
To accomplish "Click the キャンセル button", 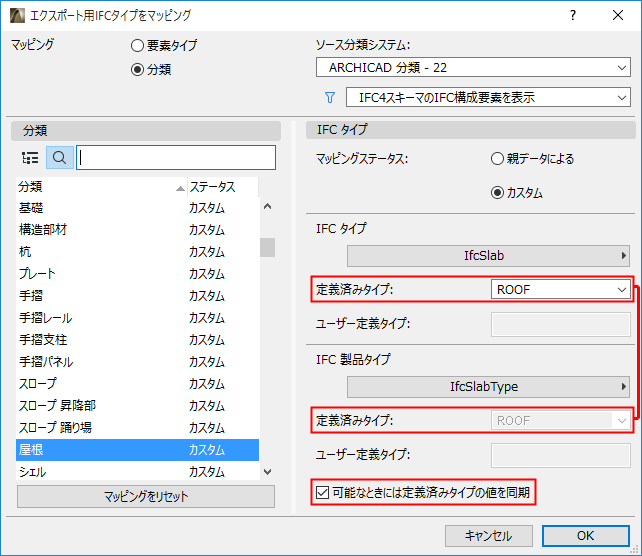I will (x=489, y=536).
